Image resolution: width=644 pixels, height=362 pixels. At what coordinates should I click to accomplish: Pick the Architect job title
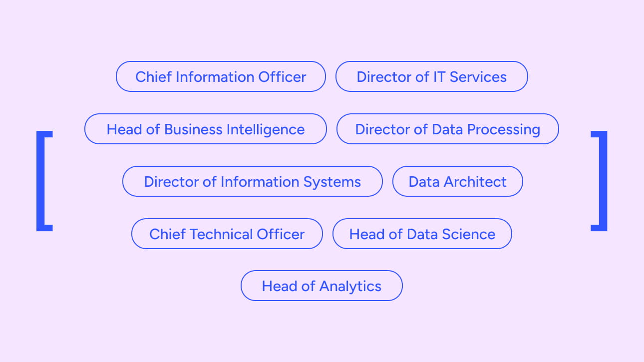pos(457,182)
